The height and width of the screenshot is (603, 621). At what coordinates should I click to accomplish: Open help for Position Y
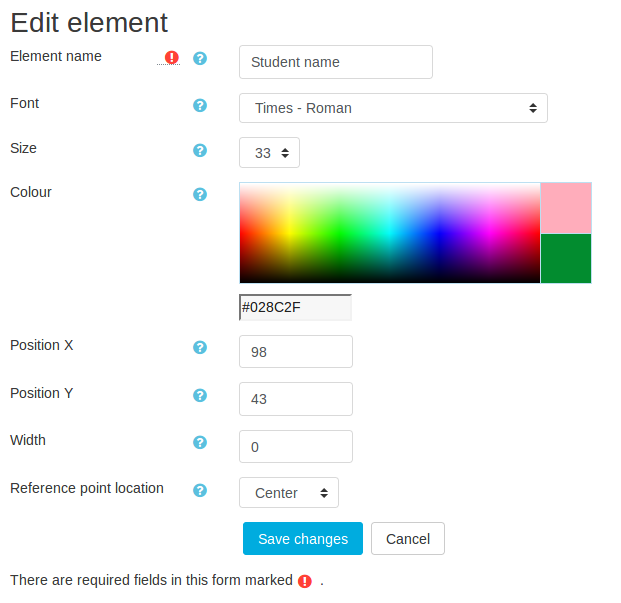(x=200, y=395)
